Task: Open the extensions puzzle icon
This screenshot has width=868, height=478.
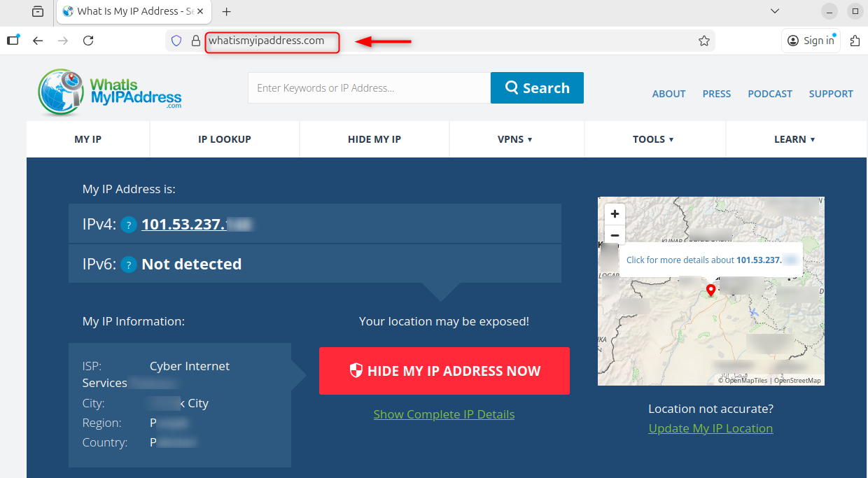Action: click(x=855, y=41)
